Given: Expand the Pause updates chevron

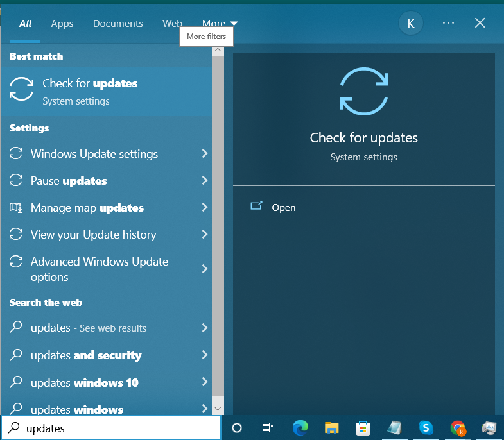Looking at the screenshot, I should pyautogui.click(x=204, y=180).
